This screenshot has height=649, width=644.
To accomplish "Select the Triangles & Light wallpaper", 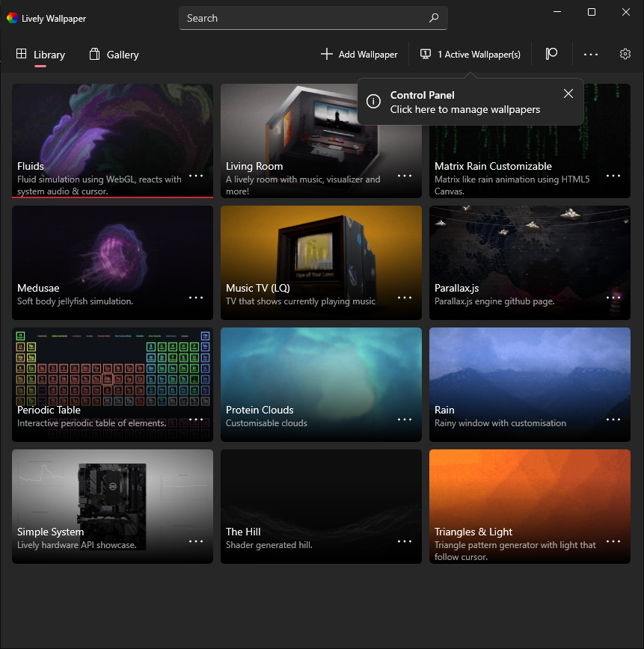I will pos(530,507).
